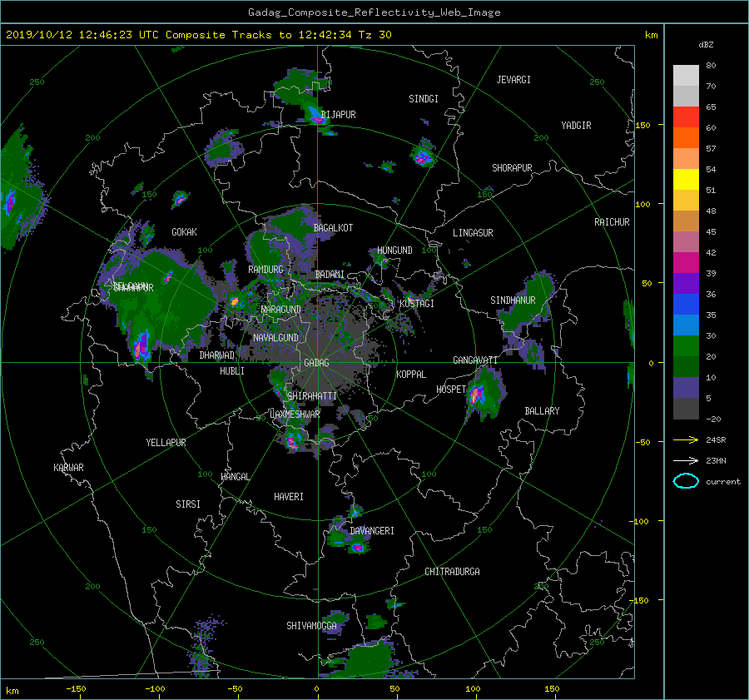Click the storm cell south of Laxmeshwar
The height and width of the screenshot is (700, 749).
point(292,441)
